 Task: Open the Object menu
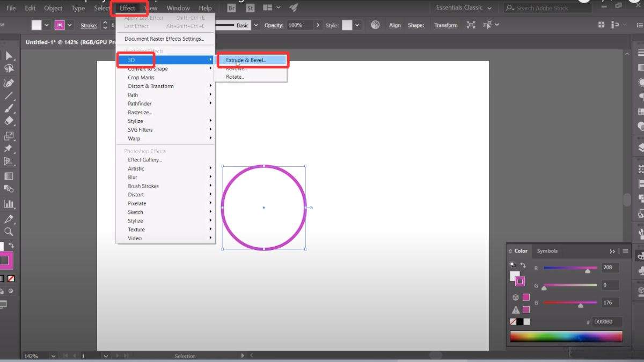(53, 8)
